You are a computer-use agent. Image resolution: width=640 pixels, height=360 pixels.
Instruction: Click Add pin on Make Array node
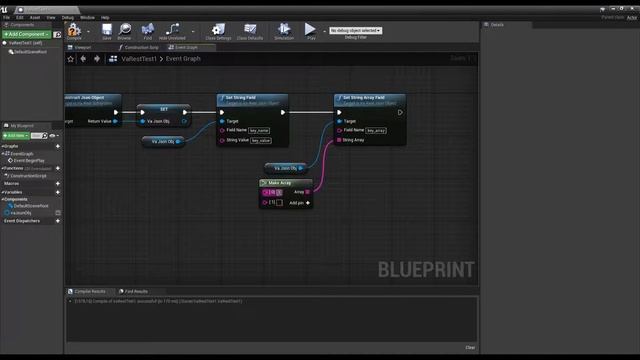pyautogui.click(x=300, y=203)
